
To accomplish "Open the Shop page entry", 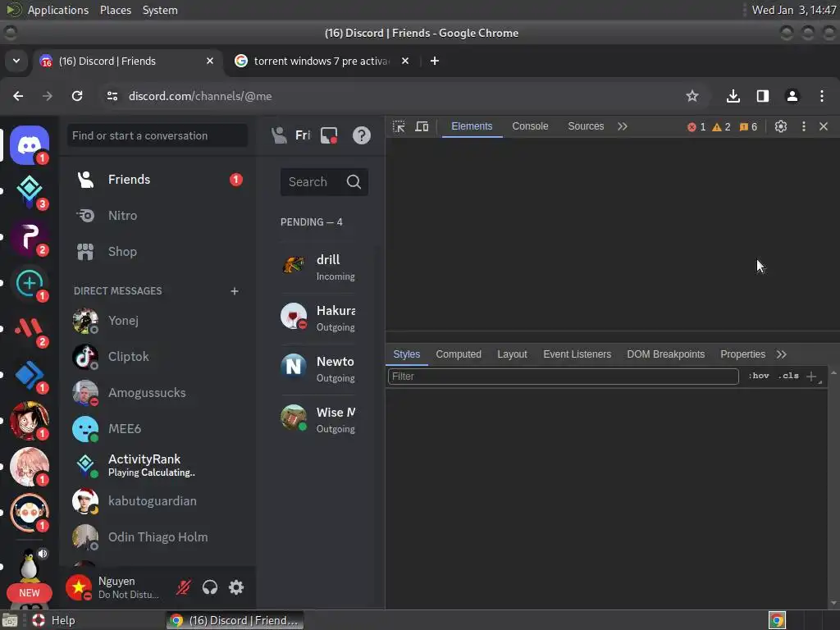I will click(158, 251).
